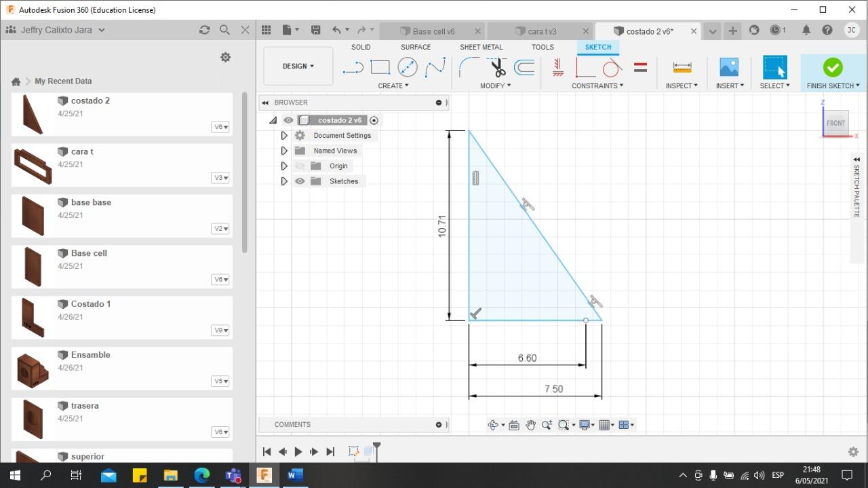Click the data panel vertical scrollbar
The width and height of the screenshot is (868, 488).
[x=245, y=173]
